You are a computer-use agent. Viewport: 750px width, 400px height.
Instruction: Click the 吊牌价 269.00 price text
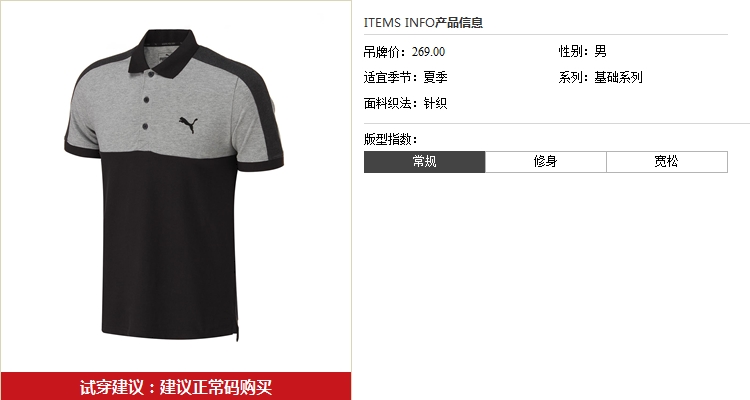(x=404, y=52)
